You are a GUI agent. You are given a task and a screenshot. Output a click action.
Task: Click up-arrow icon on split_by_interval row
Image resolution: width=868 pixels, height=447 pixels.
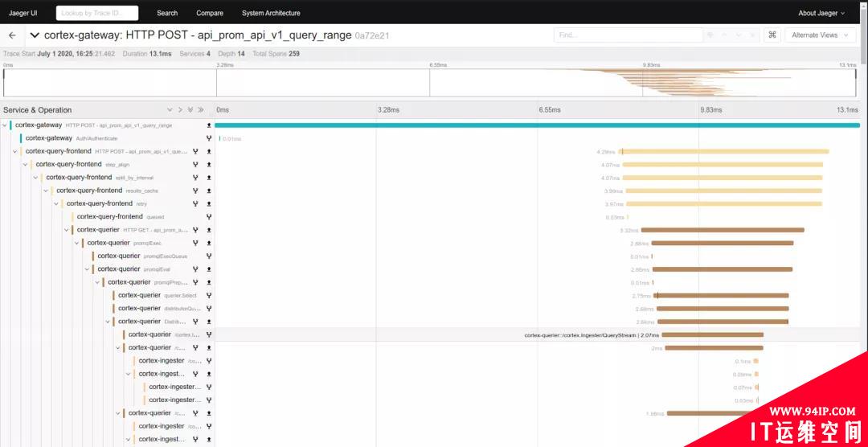coord(209,178)
